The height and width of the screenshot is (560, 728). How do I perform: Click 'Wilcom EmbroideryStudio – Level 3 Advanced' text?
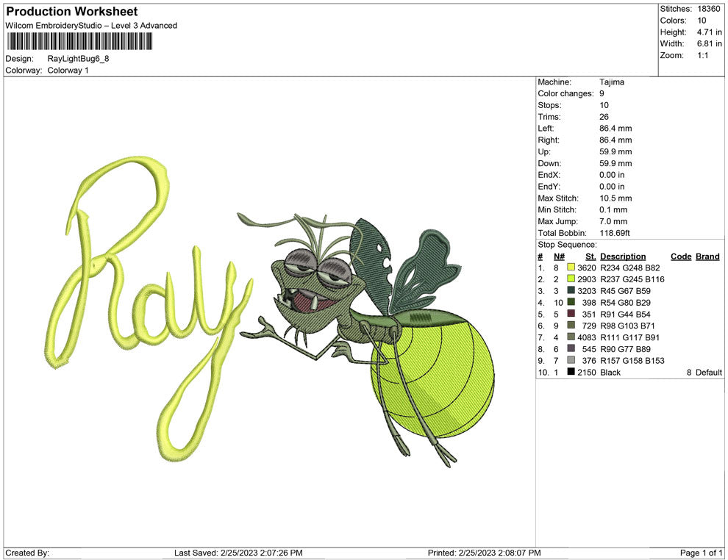pos(91,26)
